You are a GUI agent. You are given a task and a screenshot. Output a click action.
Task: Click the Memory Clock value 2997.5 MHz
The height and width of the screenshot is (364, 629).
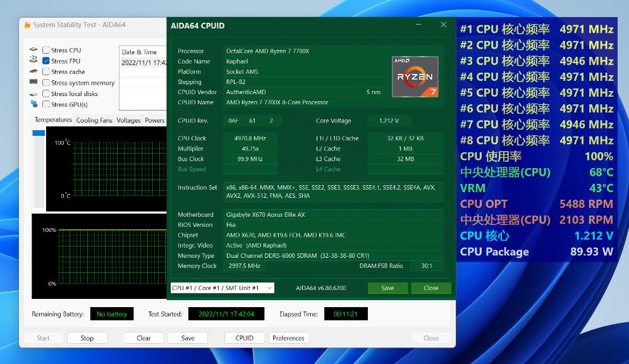point(244,266)
